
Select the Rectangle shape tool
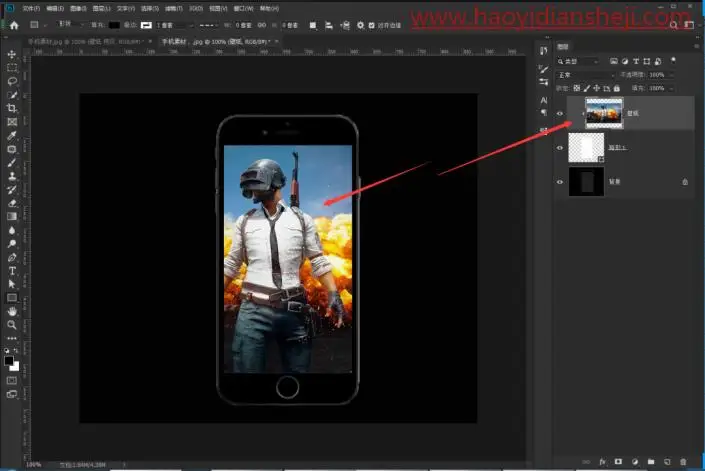click(x=12, y=298)
